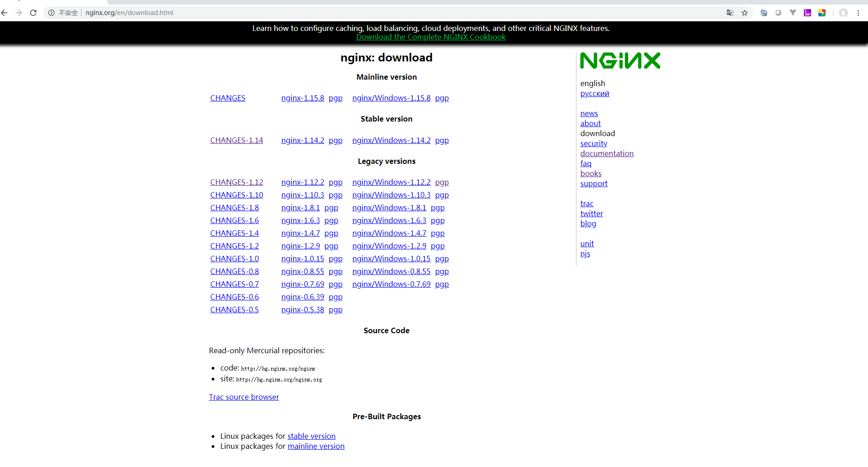
Task: Open the about page in sidebar
Action: click(590, 123)
